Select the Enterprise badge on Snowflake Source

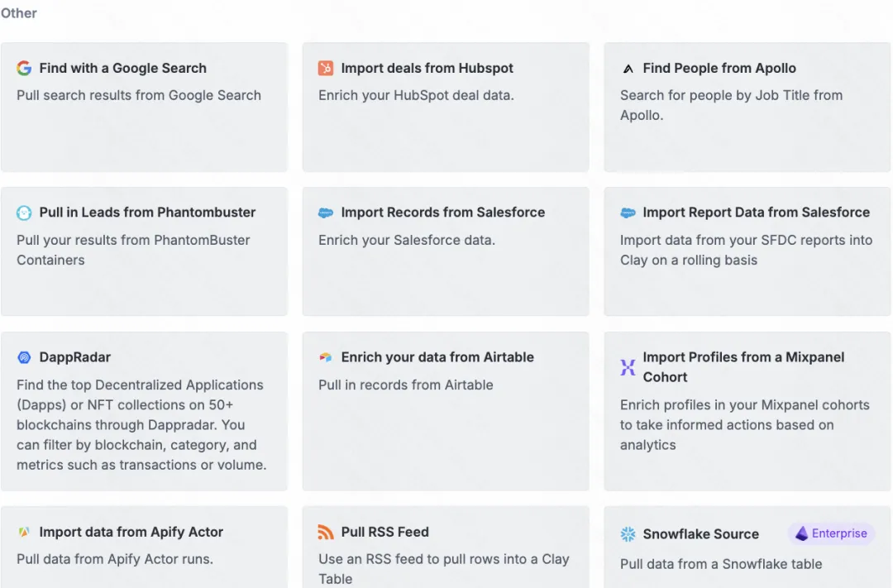point(832,534)
